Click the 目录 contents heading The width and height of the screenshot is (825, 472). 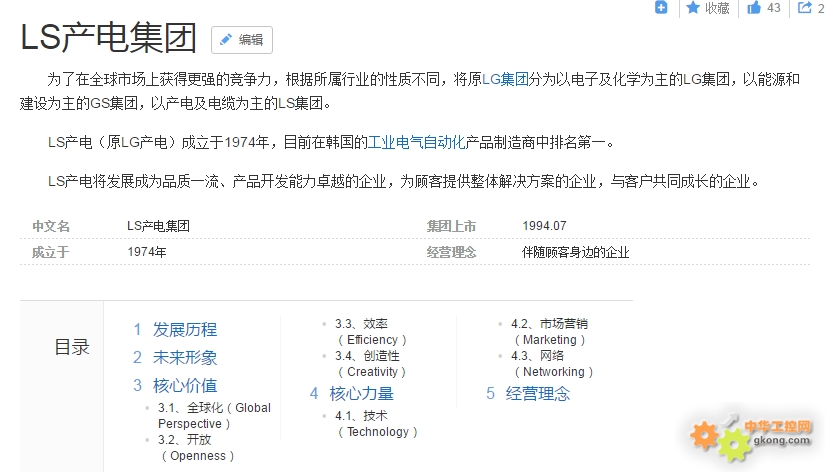pyautogui.click(x=72, y=347)
